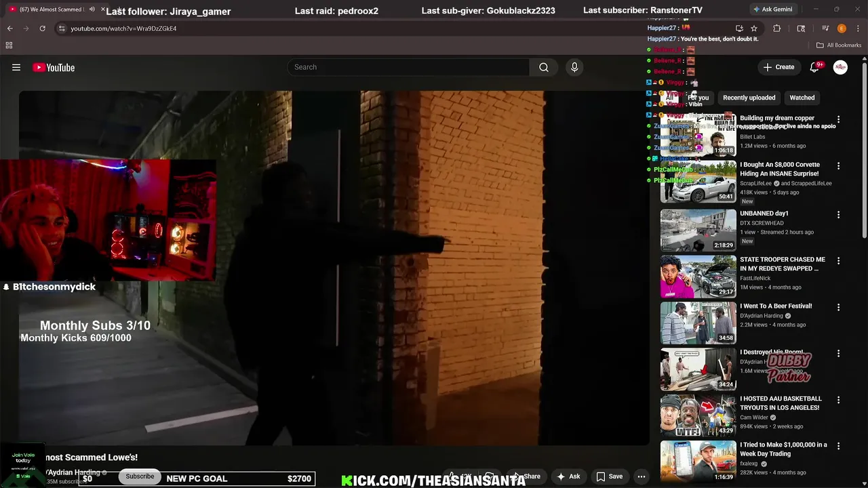Open the AAU Basketball tryouts thumbnail

698,415
